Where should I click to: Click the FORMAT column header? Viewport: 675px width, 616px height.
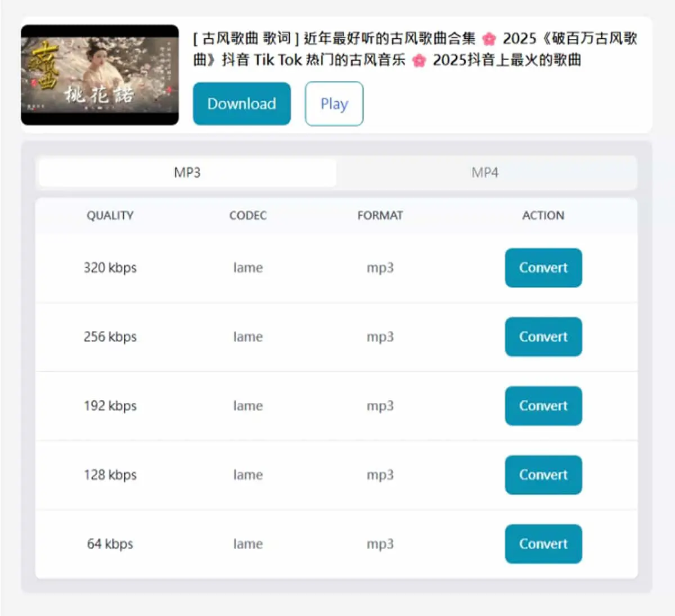click(x=380, y=215)
